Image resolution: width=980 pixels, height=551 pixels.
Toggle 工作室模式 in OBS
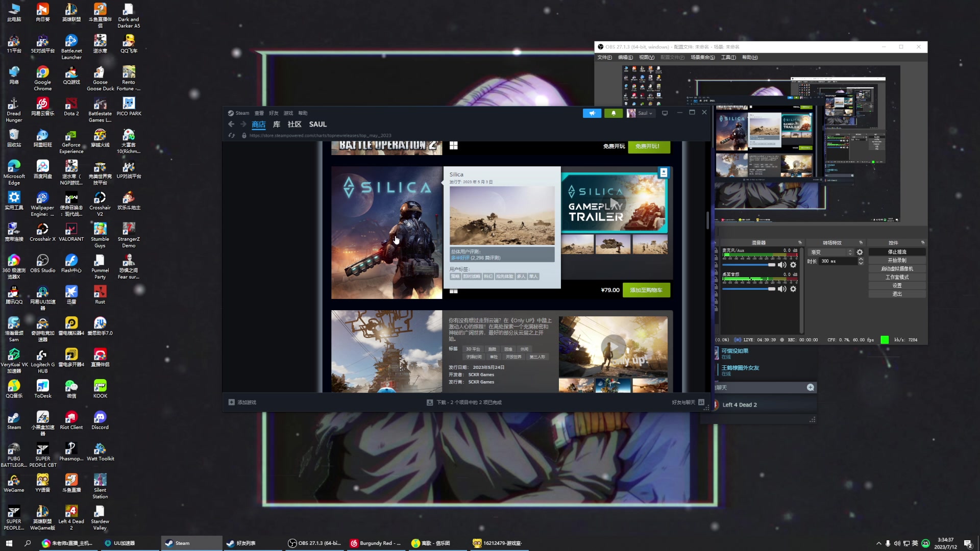[897, 278]
